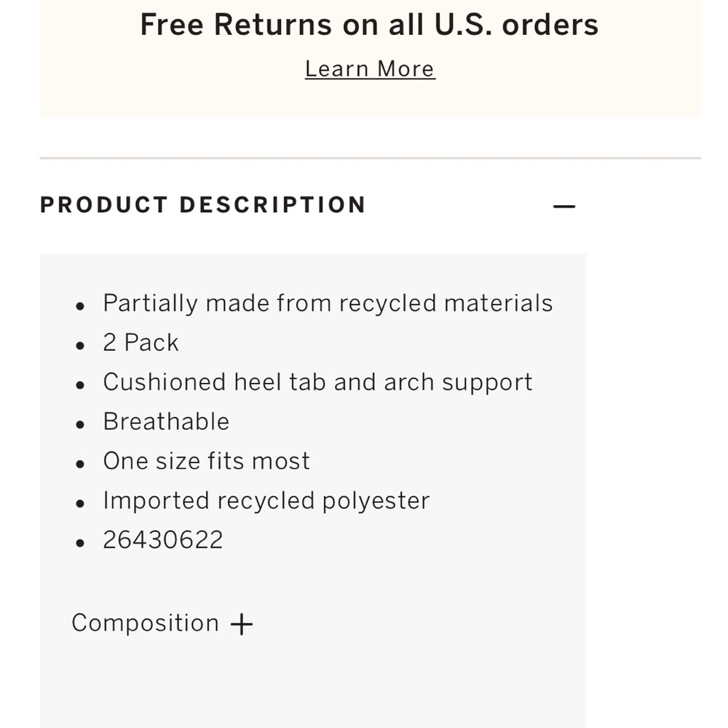Screen dimensions: 728x728
Task: Click the divider line above Product Description
Action: [x=370, y=158]
